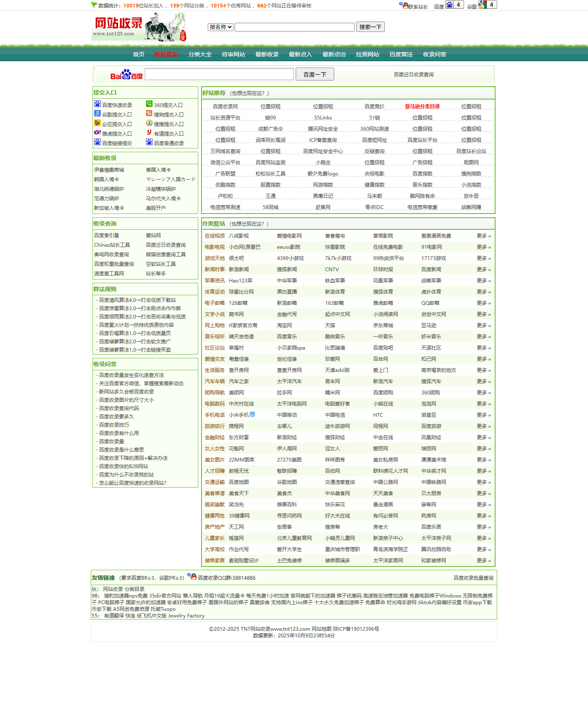Open 百度清风算法4.0 article link
Image resolution: width=588 pixels, height=712 pixels.
[x=137, y=300]
